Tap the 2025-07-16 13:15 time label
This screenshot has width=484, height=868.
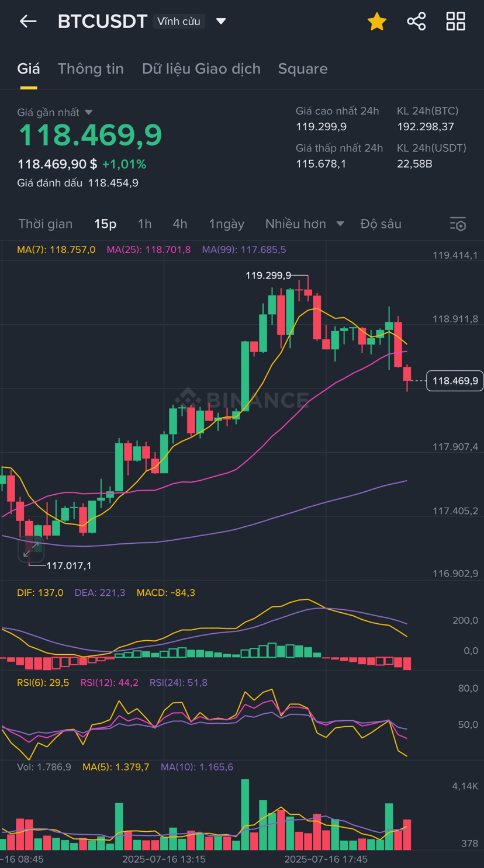tap(164, 859)
